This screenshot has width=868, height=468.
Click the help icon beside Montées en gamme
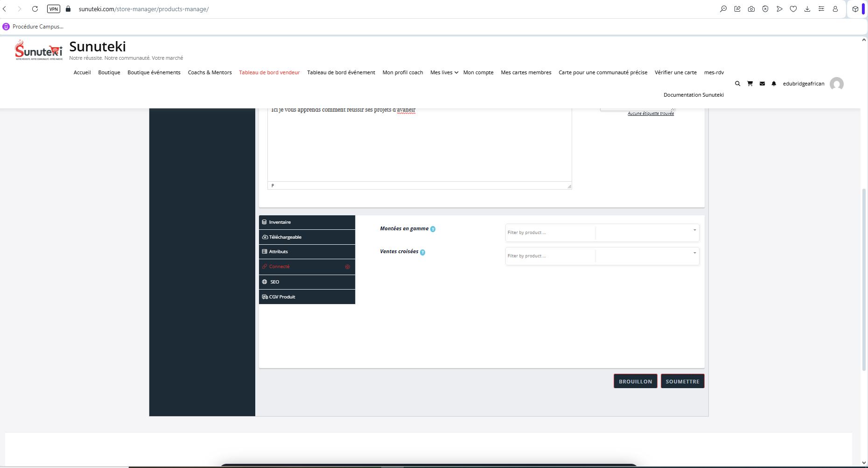point(433,229)
